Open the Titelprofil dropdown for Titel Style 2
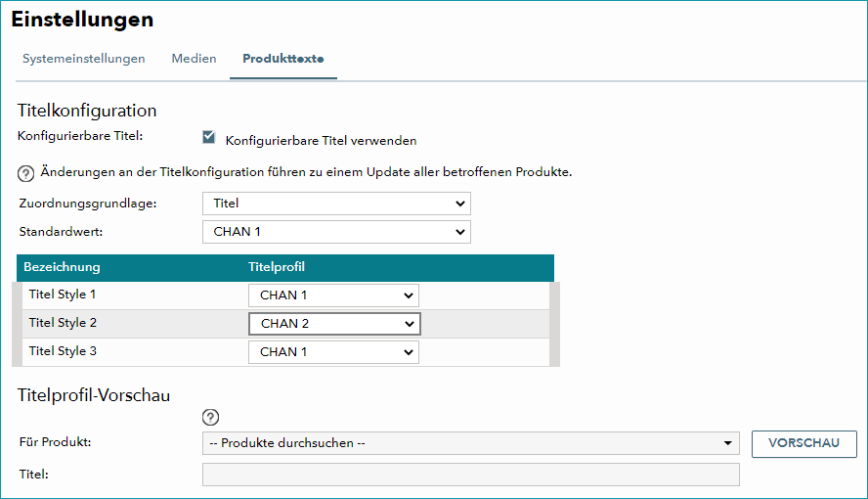868x499 pixels. 334,324
